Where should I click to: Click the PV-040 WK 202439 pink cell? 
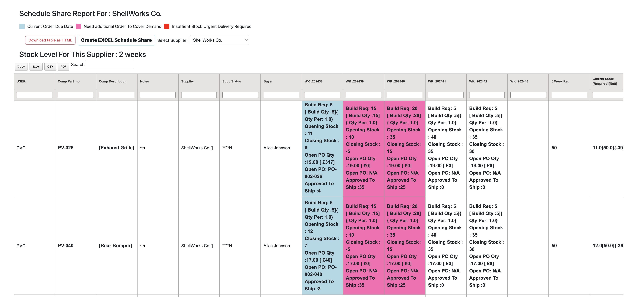pos(363,246)
